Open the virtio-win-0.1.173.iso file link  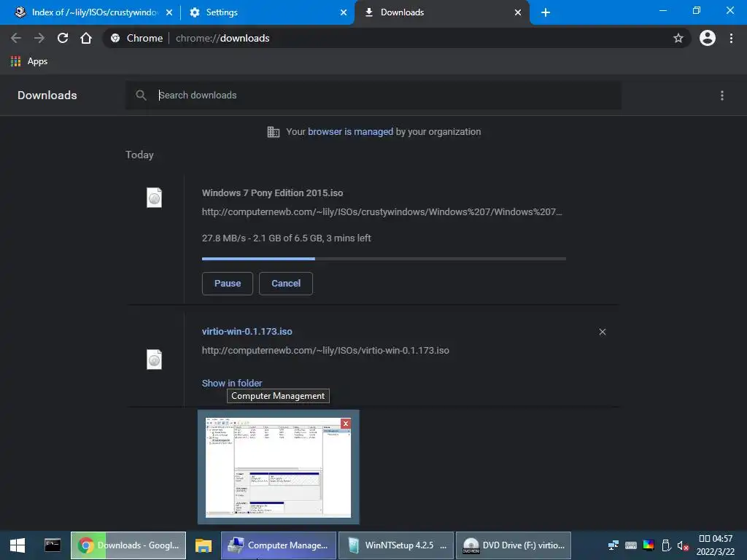point(247,332)
